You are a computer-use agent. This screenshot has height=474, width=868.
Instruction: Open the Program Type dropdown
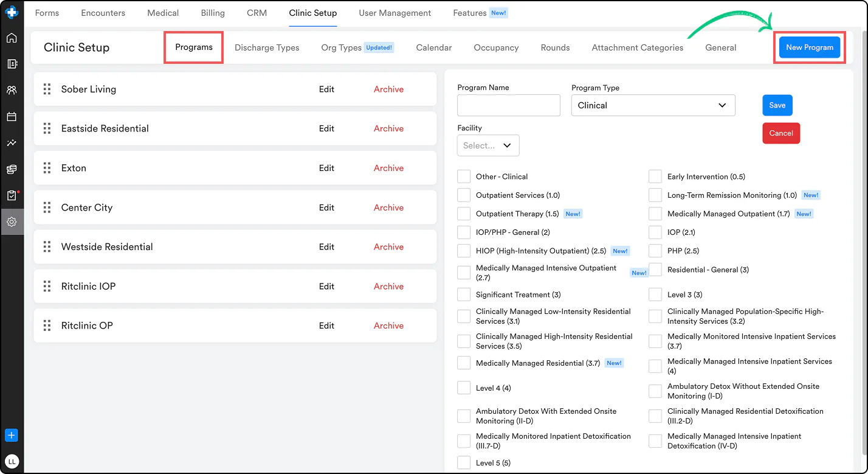(653, 105)
